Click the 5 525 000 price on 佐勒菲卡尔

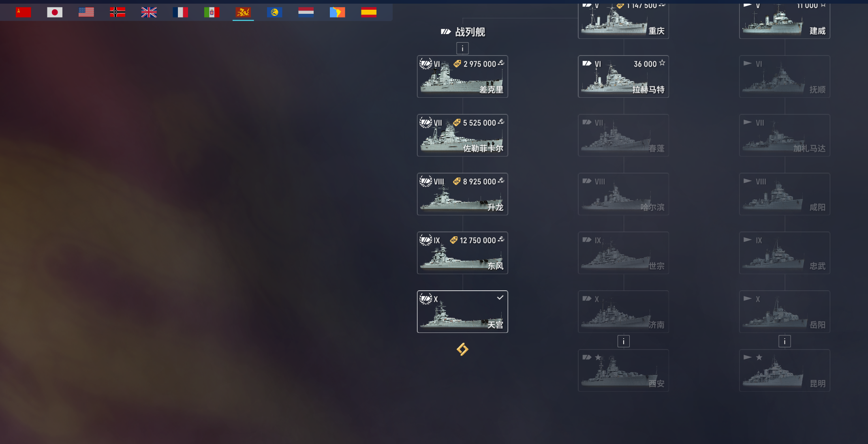(479, 123)
